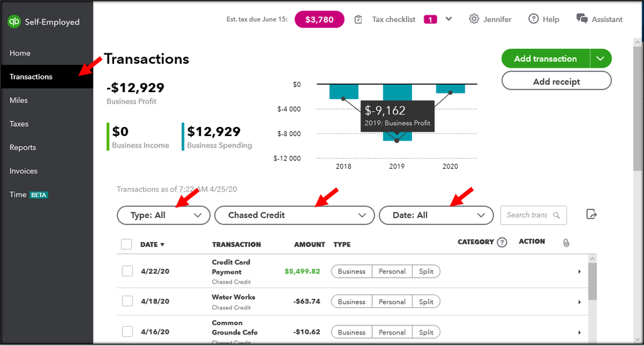Viewport: 644px width, 346px height.
Task: Click the Add receipt button
Action: click(x=556, y=81)
